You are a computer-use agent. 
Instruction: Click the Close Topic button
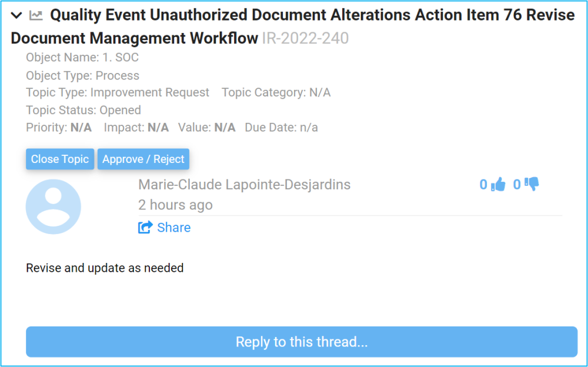(60, 159)
